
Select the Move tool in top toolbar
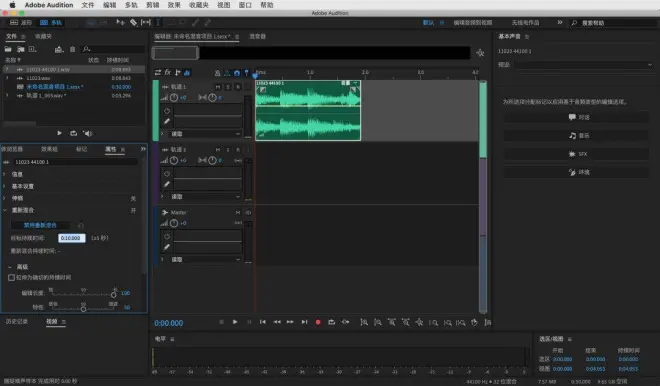click(120, 22)
